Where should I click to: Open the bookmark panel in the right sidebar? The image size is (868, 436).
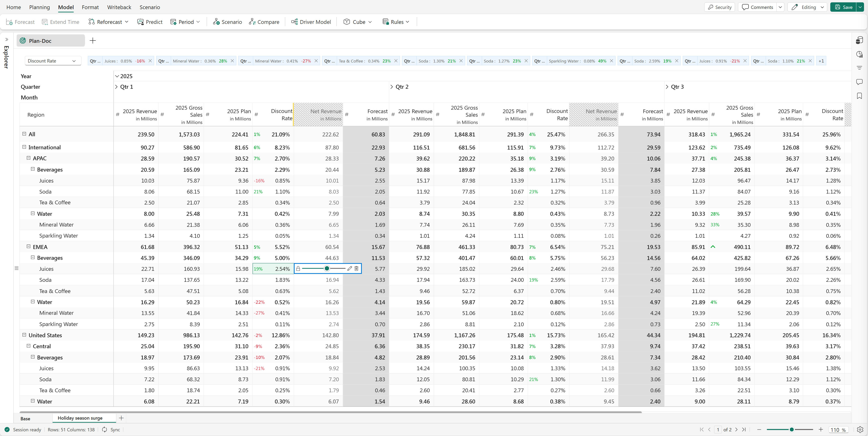859,96
